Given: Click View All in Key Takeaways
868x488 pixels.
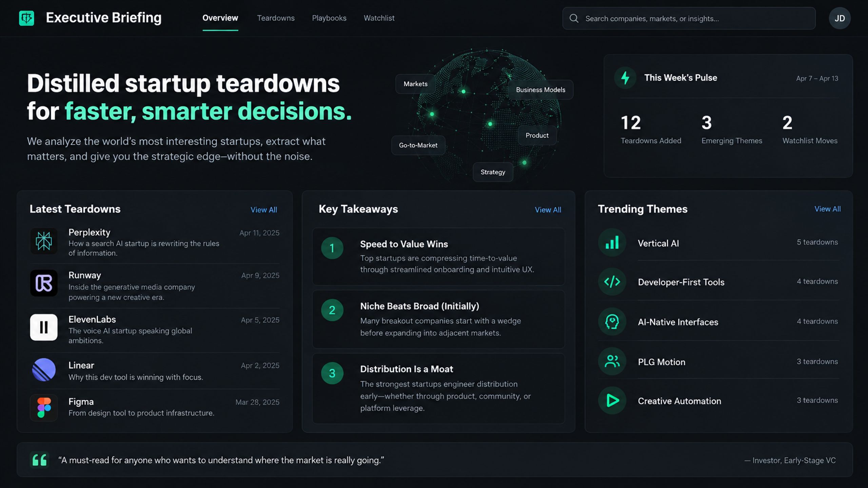Looking at the screenshot, I should (x=548, y=210).
